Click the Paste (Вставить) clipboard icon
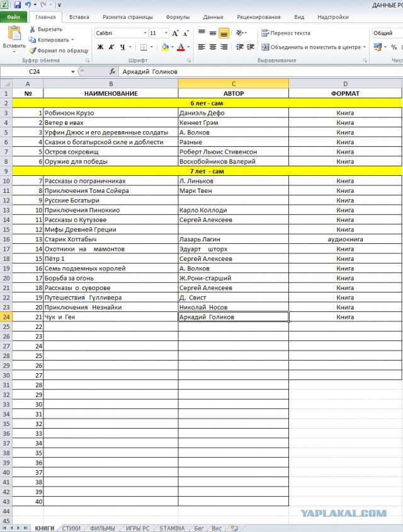 coord(14,34)
